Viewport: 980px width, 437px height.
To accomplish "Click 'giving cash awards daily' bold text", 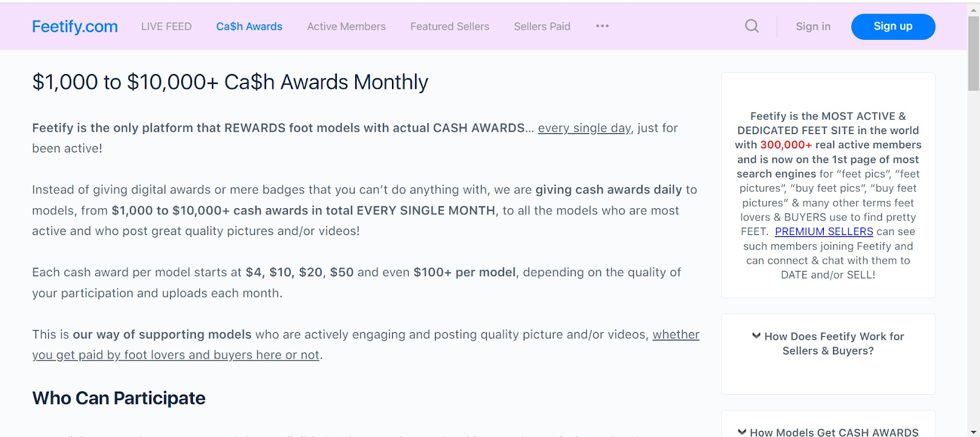I will point(608,190).
